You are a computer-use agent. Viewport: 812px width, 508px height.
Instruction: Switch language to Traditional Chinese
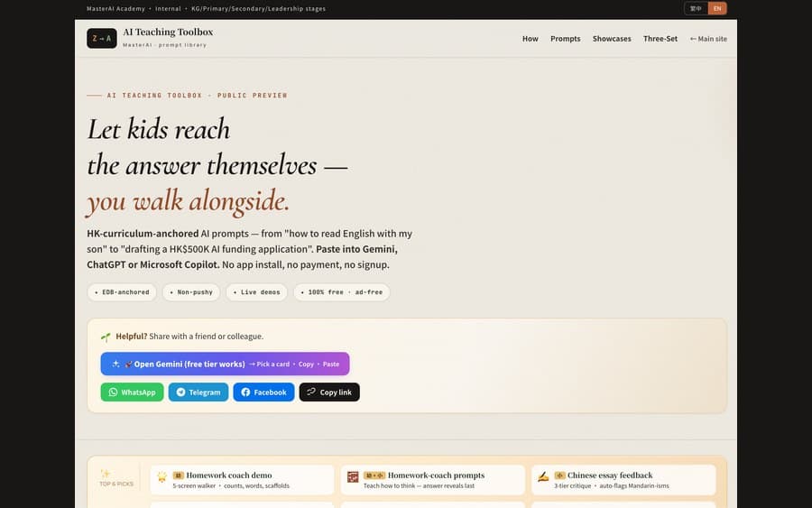point(696,8)
